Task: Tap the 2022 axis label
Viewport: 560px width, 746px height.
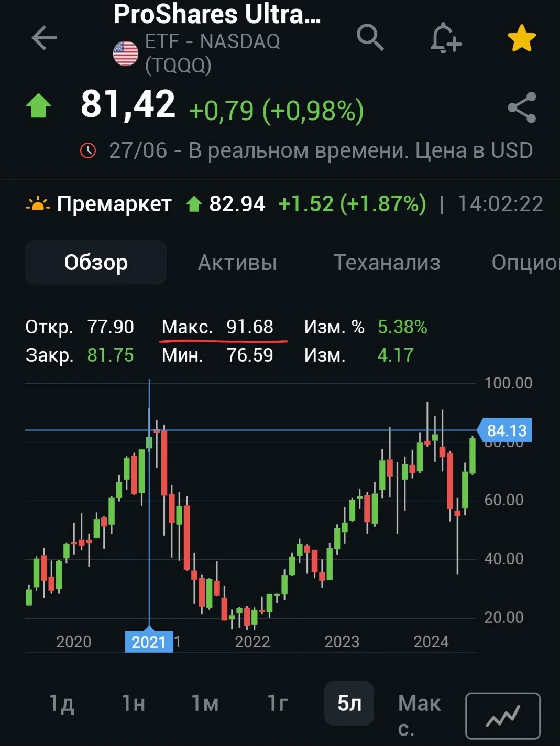Action: tap(252, 642)
